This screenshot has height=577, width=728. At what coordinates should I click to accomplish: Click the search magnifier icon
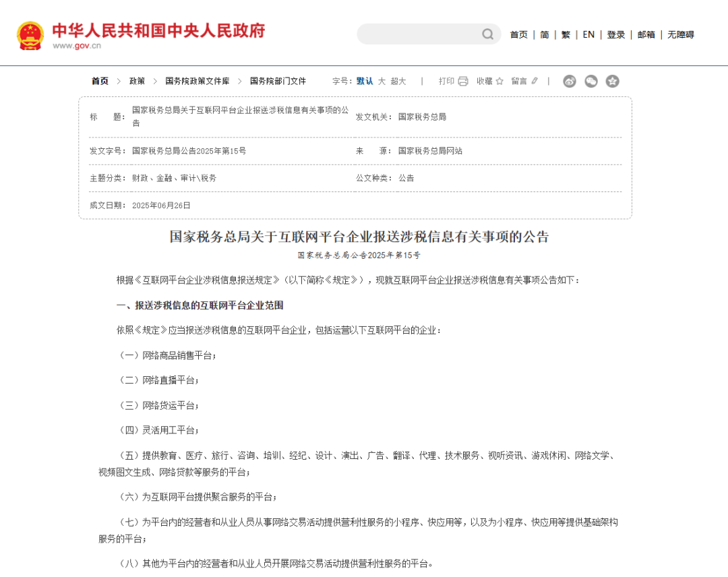(487, 34)
